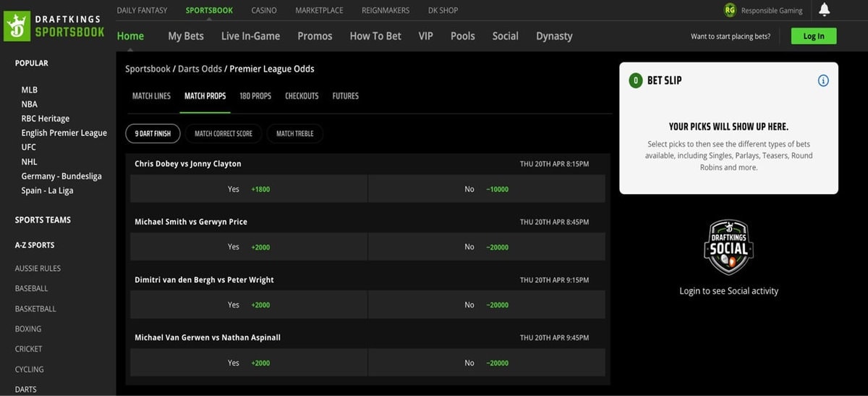Open the Checkouts tab

click(302, 96)
